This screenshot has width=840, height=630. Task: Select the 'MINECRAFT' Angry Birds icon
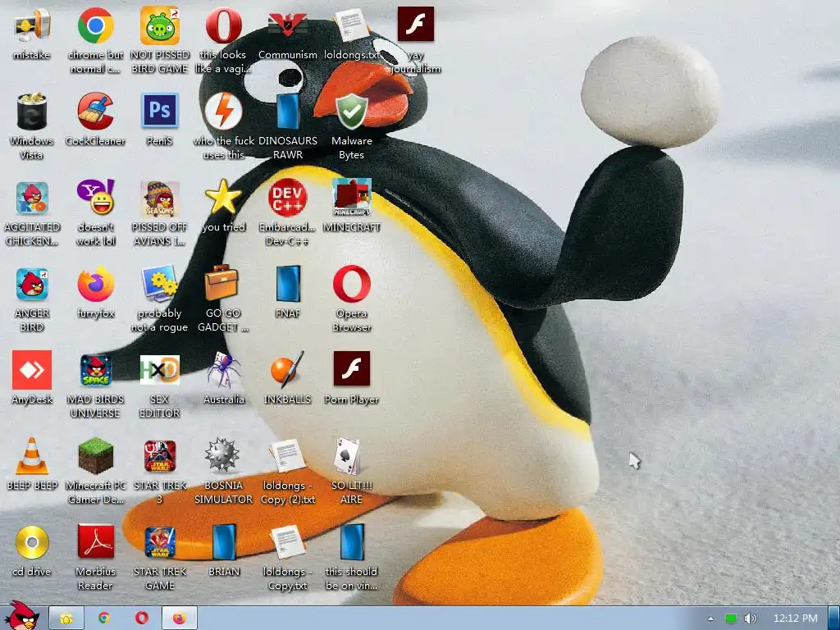pyautogui.click(x=351, y=197)
